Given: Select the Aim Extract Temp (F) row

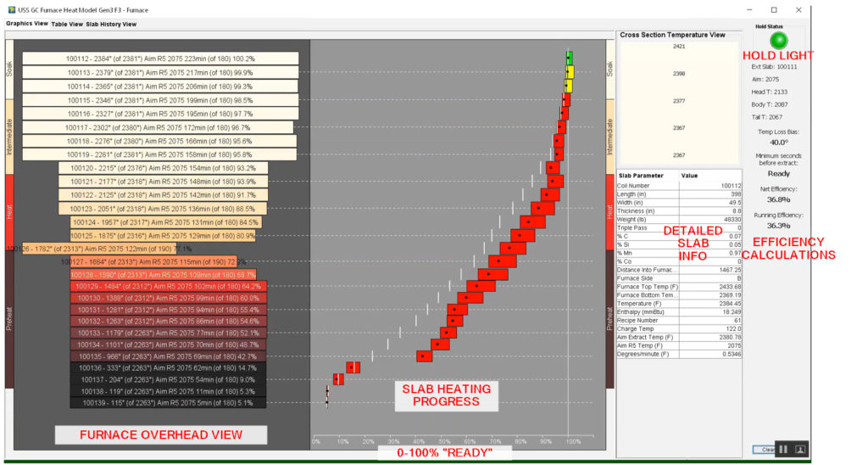Looking at the screenshot, I should [679, 337].
